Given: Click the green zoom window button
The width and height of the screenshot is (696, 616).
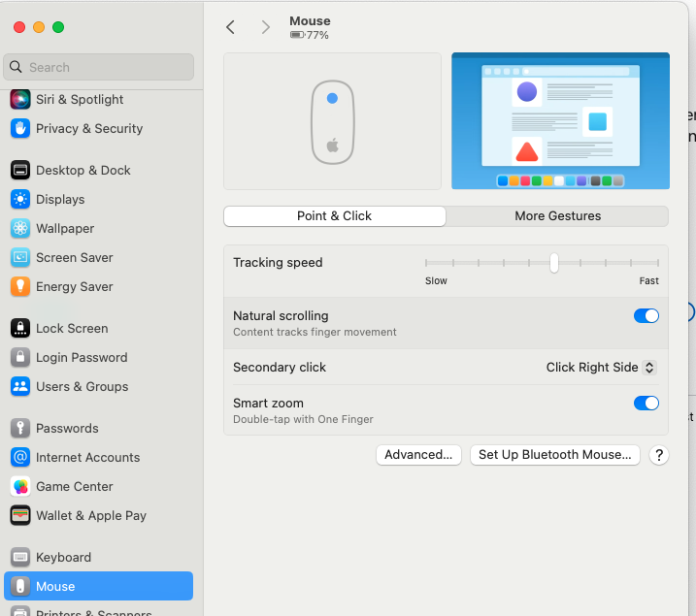Looking at the screenshot, I should pyautogui.click(x=58, y=27).
